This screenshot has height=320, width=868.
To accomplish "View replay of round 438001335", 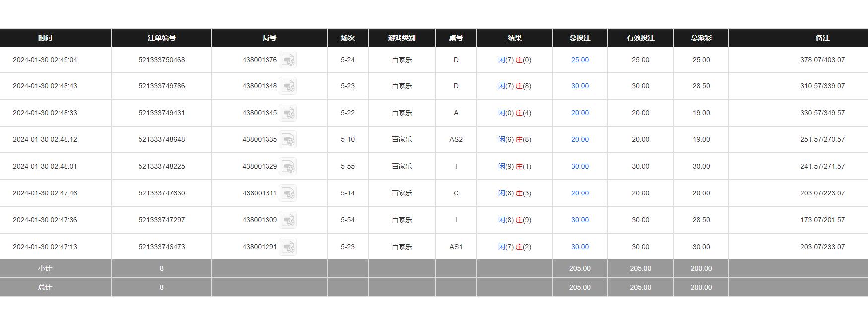I will tap(288, 139).
